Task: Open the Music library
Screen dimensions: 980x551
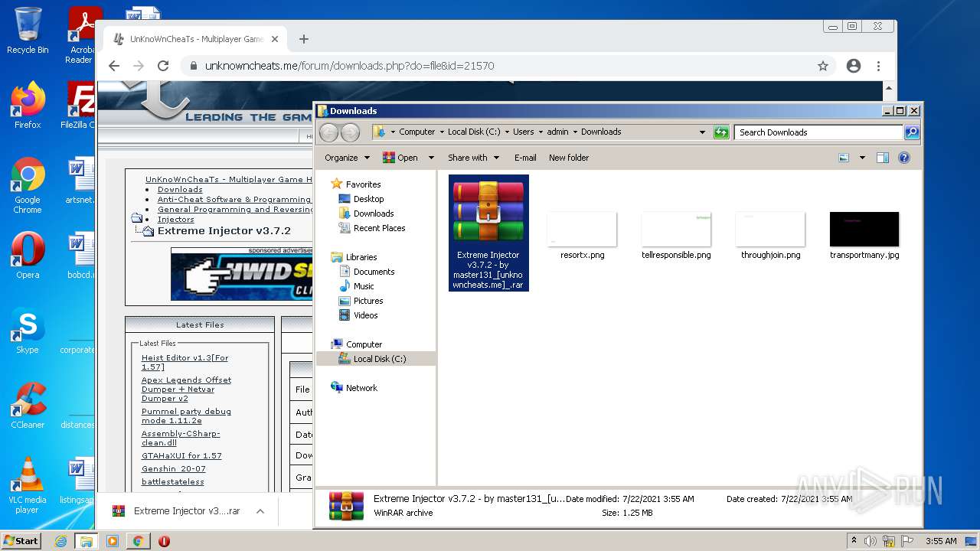Action: 364,286
